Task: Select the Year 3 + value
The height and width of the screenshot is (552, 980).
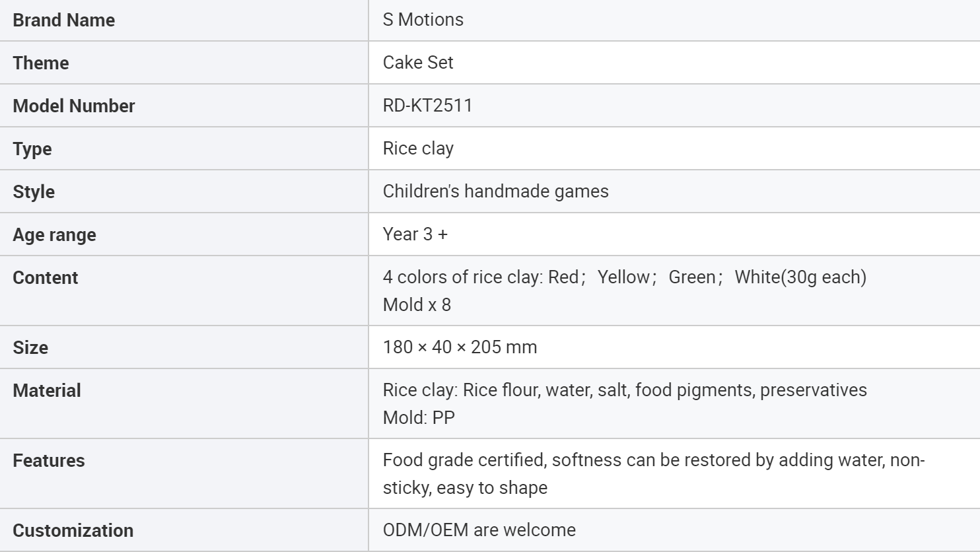Action: point(415,234)
